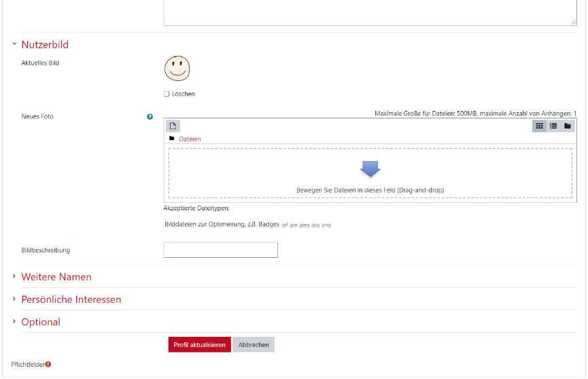Click the add file icon in file picker
The width and height of the screenshot is (588, 379).
pos(173,126)
